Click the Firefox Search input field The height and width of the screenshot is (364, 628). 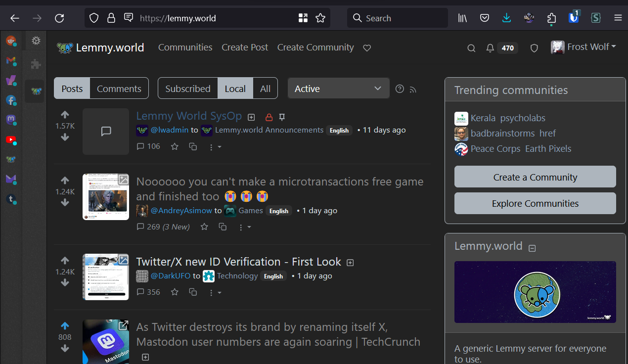[401, 18]
